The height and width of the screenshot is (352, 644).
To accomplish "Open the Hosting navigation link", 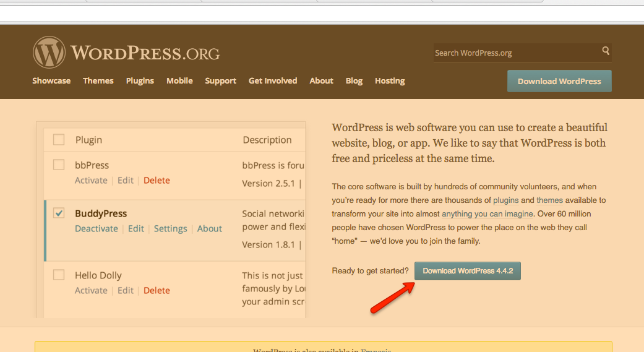I will tap(390, 81).
